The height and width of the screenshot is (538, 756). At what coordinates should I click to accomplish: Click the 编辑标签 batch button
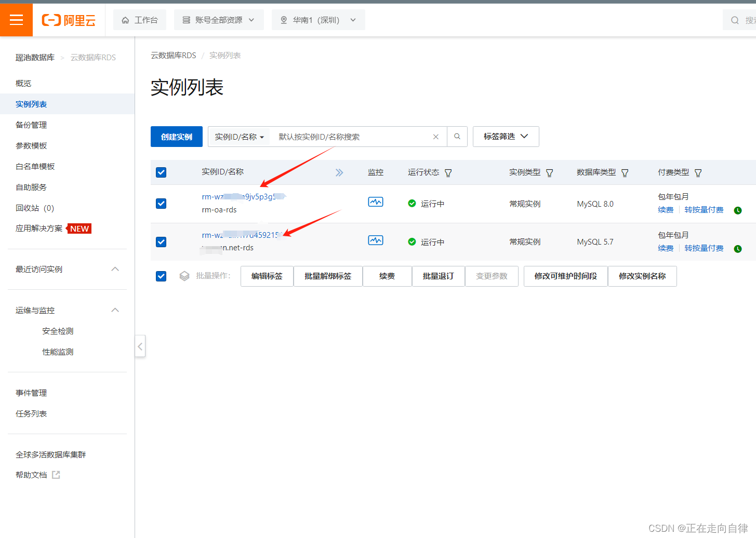(x=267, y=276)
